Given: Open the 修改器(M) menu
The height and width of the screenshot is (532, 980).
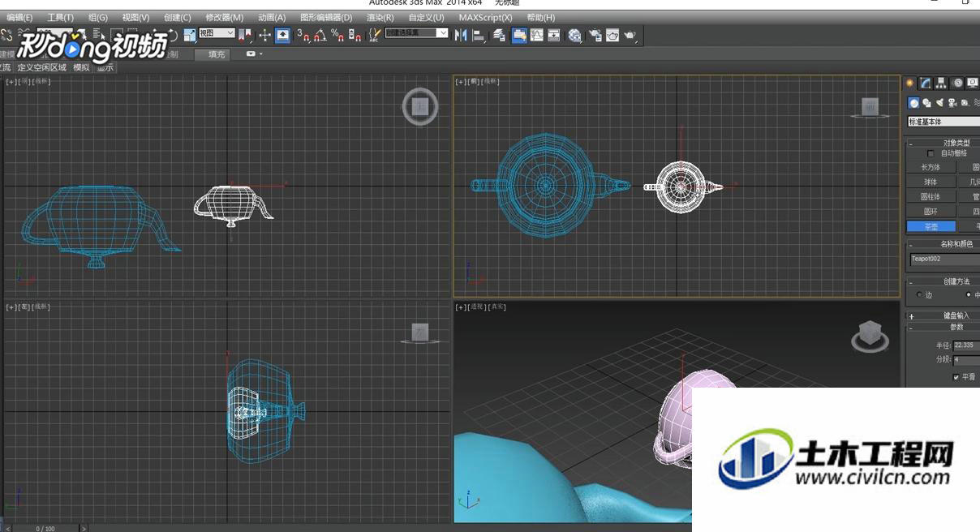Looking at the screenshot, I should click(x=225, y=18).
